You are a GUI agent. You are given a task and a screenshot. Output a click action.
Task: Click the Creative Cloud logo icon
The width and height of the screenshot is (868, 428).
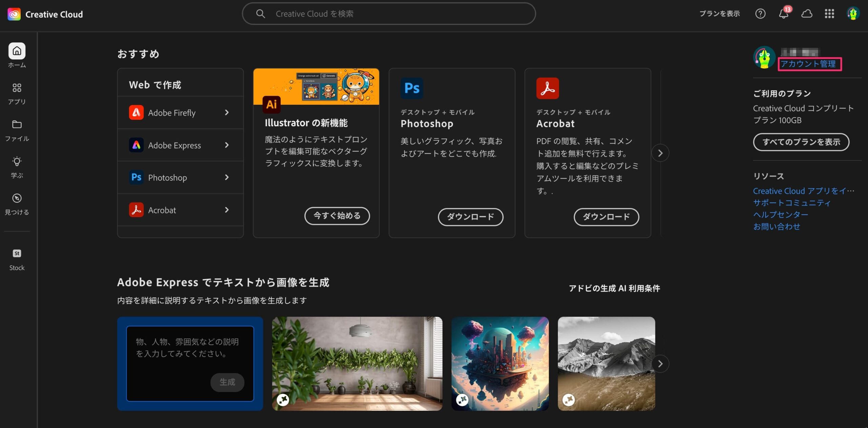point(14,14)
